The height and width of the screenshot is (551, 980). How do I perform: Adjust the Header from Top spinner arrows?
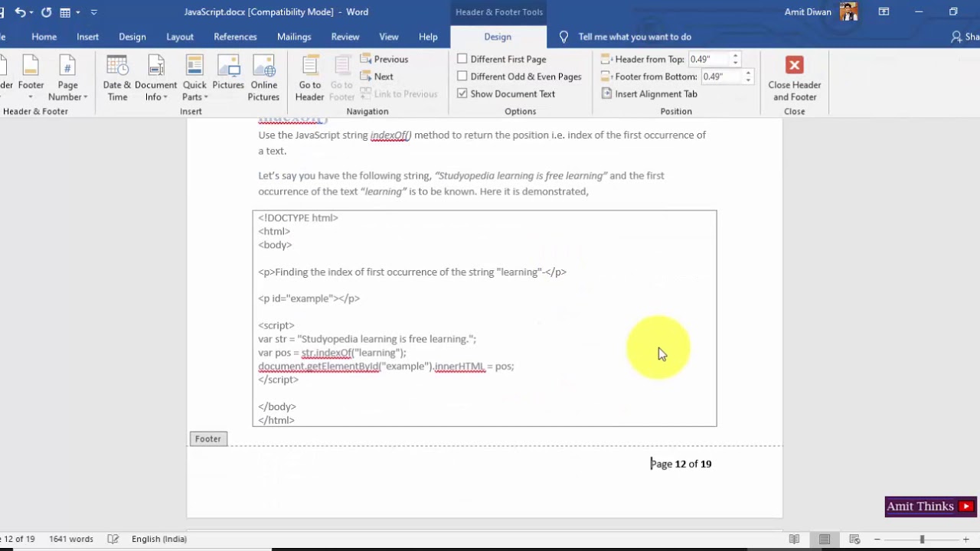pyautogui.click(x=736, y=59)
